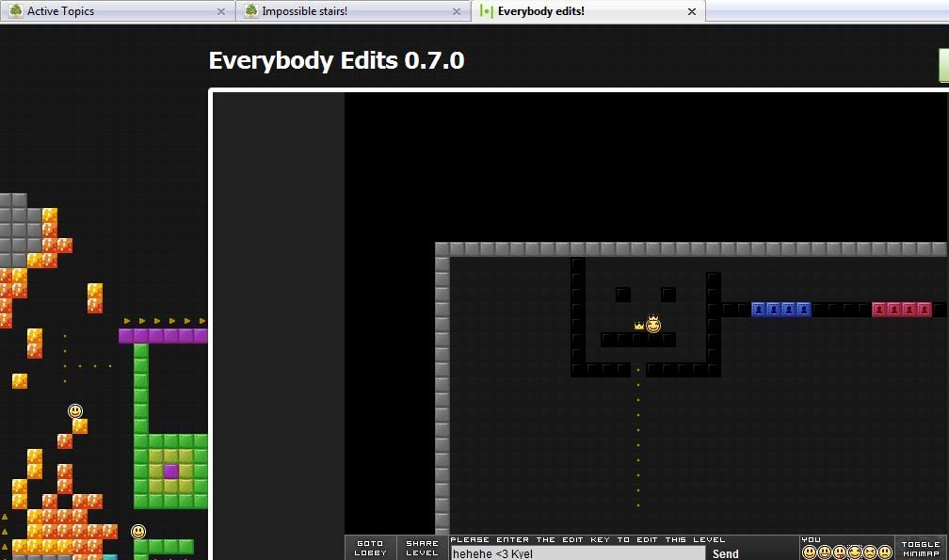Click the Goto Lobby button

coord(370,548)
